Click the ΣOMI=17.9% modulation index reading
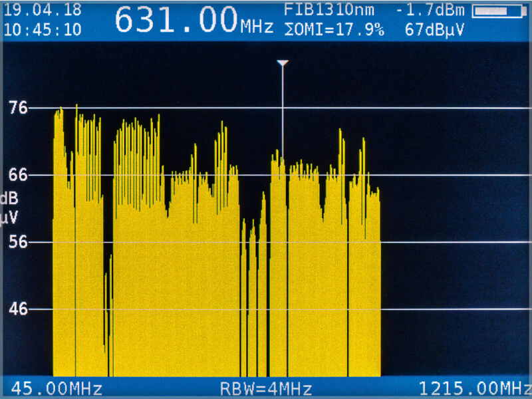Viewport: 532px width, 399px height. tap(334, 30)
